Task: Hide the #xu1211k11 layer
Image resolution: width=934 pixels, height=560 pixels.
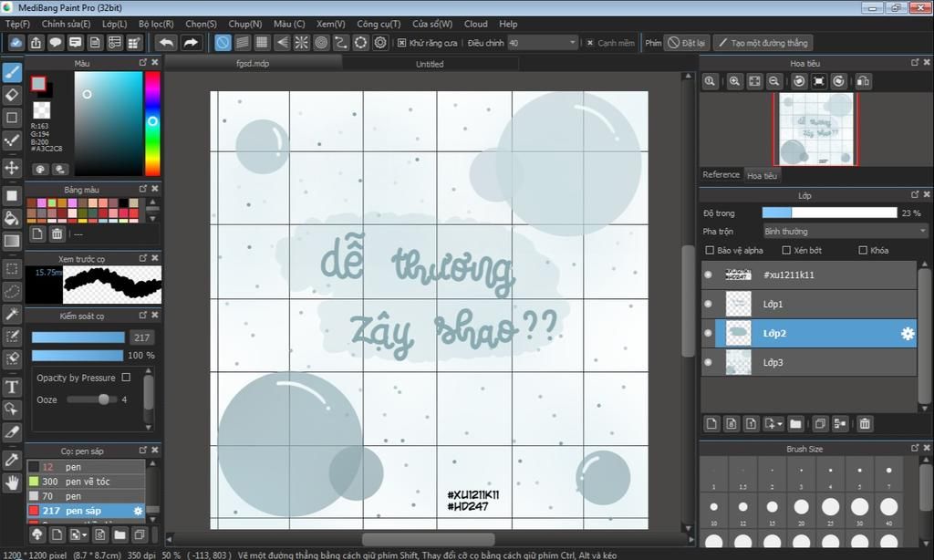Action: (708, 275)
